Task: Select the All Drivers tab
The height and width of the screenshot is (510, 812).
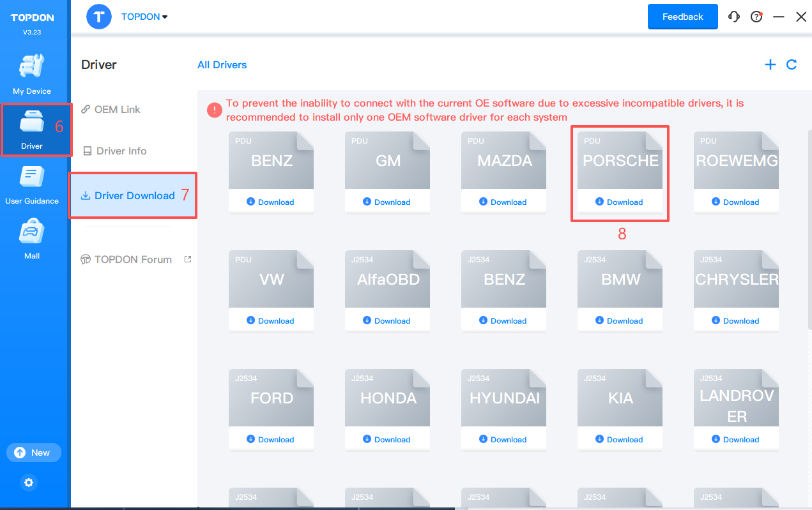Action: click(x=222, y=65)
